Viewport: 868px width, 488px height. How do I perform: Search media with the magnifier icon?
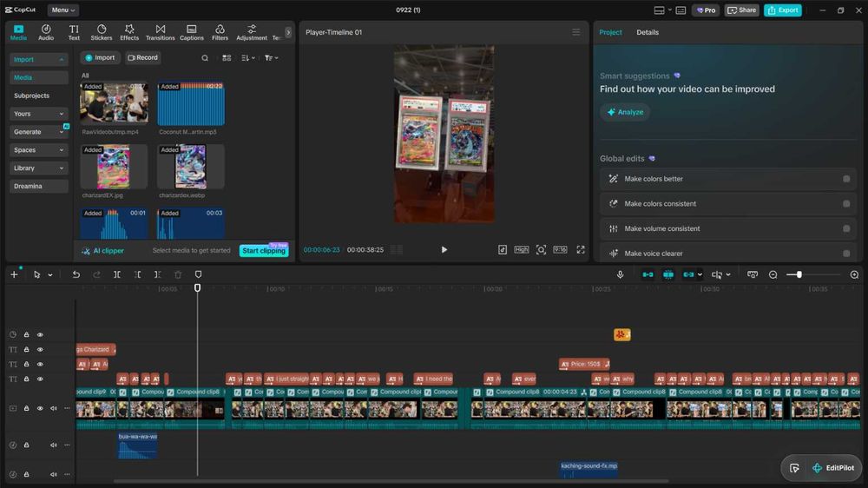[x=205, y=57]
